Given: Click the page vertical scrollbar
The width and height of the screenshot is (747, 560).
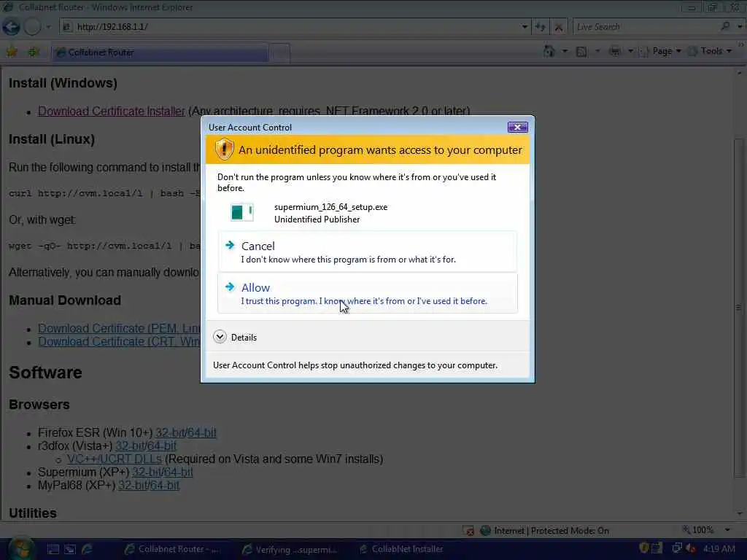Looking at the screenshot, I should tap(739, 307).
